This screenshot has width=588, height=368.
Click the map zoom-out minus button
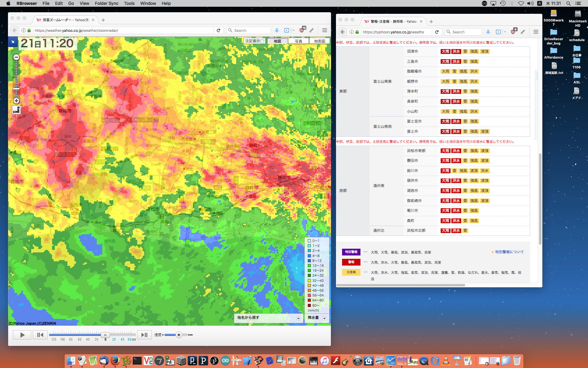[17, 57]
